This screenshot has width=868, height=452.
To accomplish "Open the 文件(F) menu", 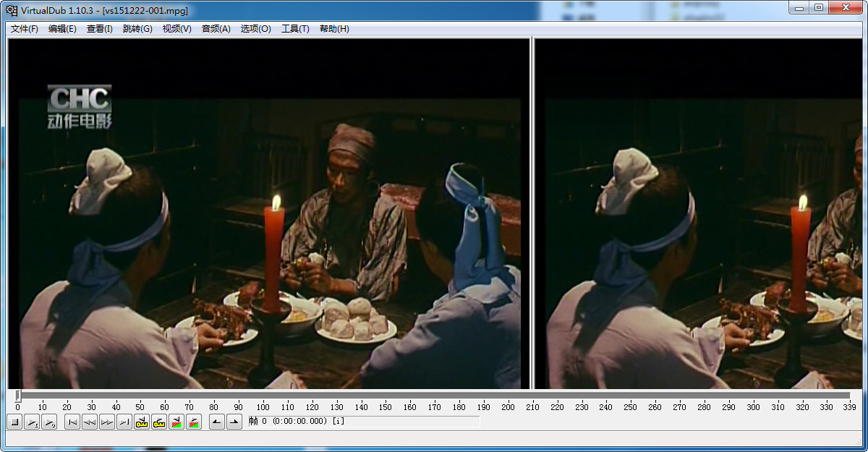I will click(25, 29).
